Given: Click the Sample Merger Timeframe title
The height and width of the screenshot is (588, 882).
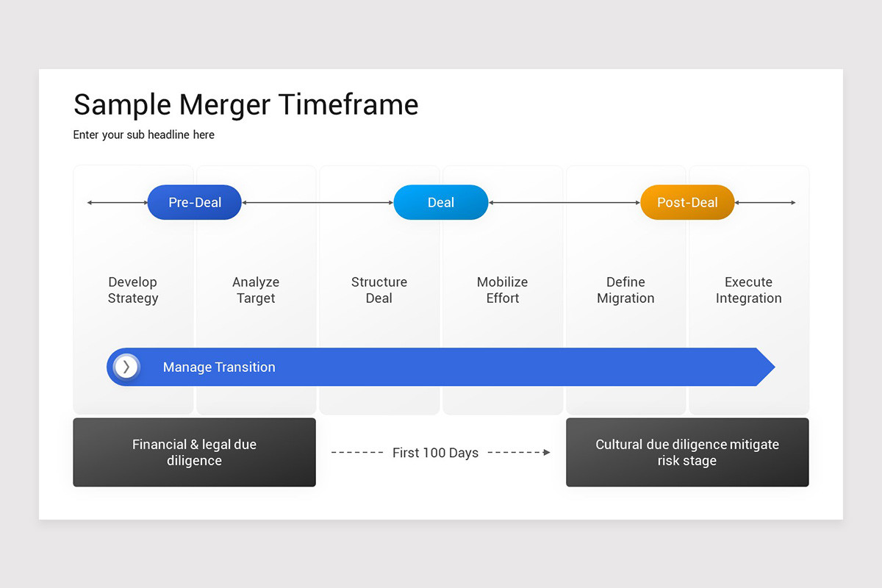Looking at the screenshot, I should (x=245, y=104).
